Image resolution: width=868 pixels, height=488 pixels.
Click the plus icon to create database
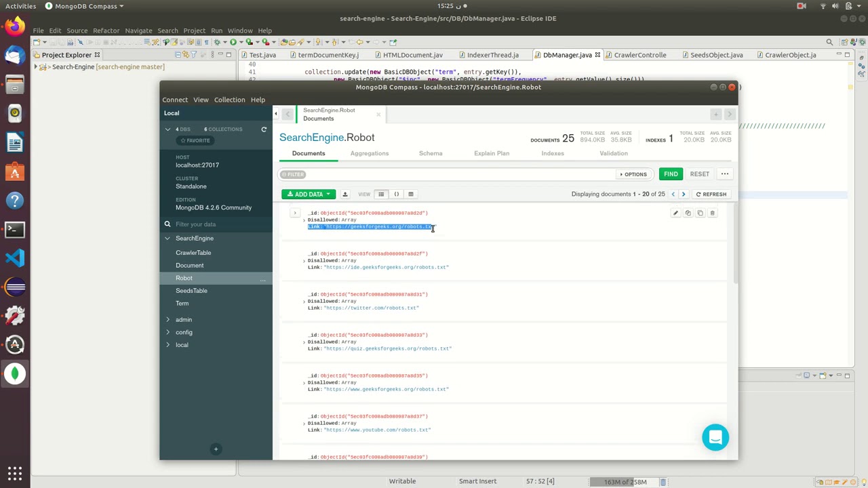click(216, 449)
